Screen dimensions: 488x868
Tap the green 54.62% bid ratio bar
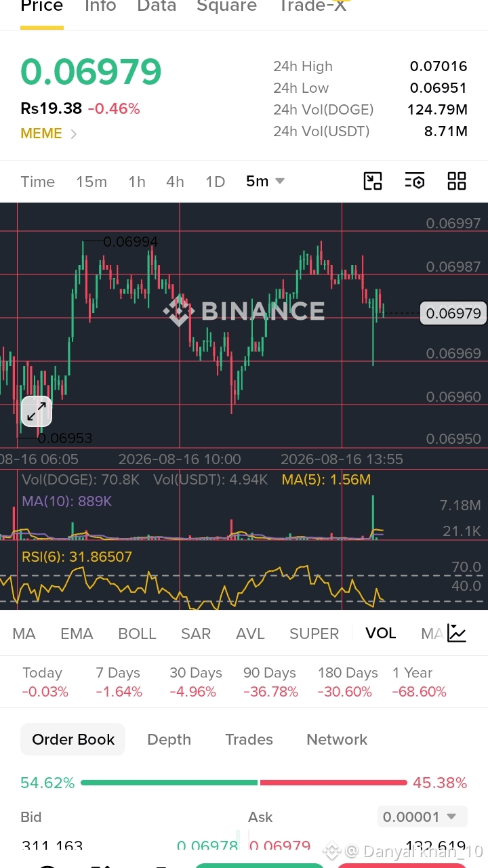click(169, 783)
